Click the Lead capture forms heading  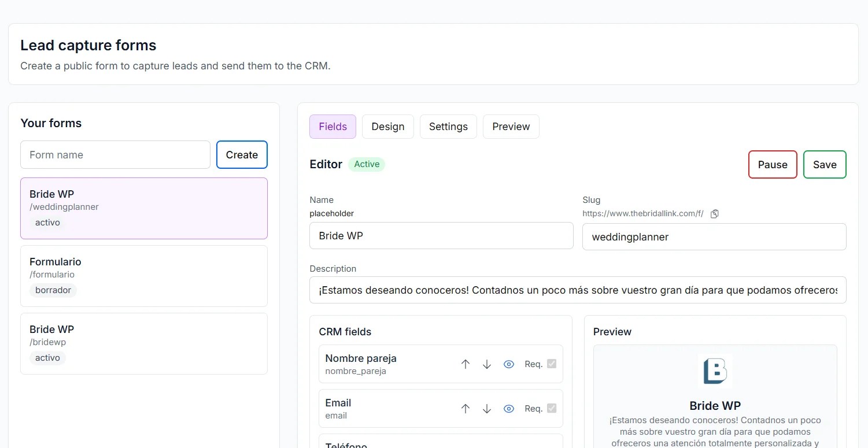click(x=88, y=45)
